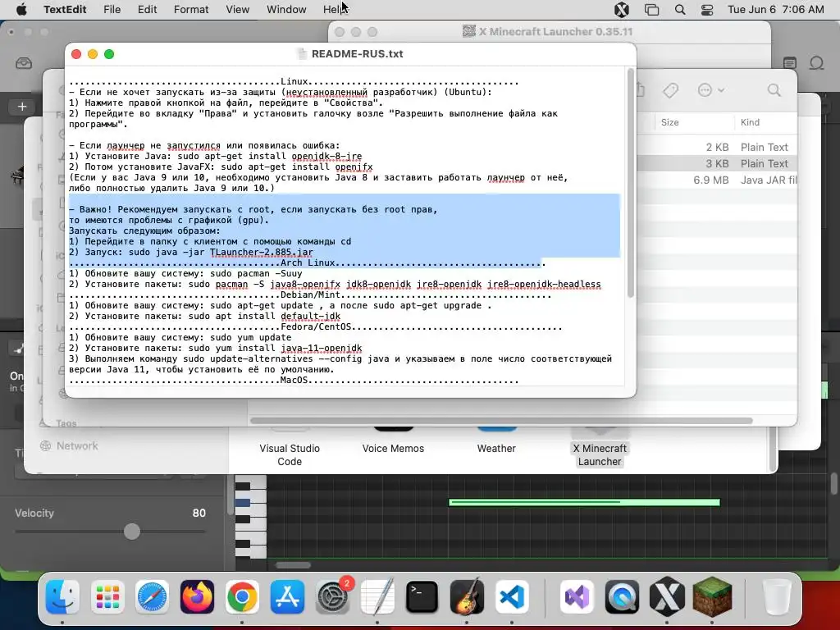Click the GarageBand add track plus button

pyautogui.click(x=22, y=107)
